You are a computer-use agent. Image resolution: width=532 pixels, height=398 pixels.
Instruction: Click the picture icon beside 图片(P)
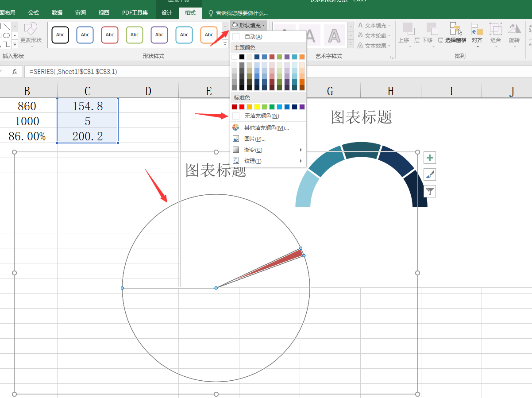[x=236, y=139]
